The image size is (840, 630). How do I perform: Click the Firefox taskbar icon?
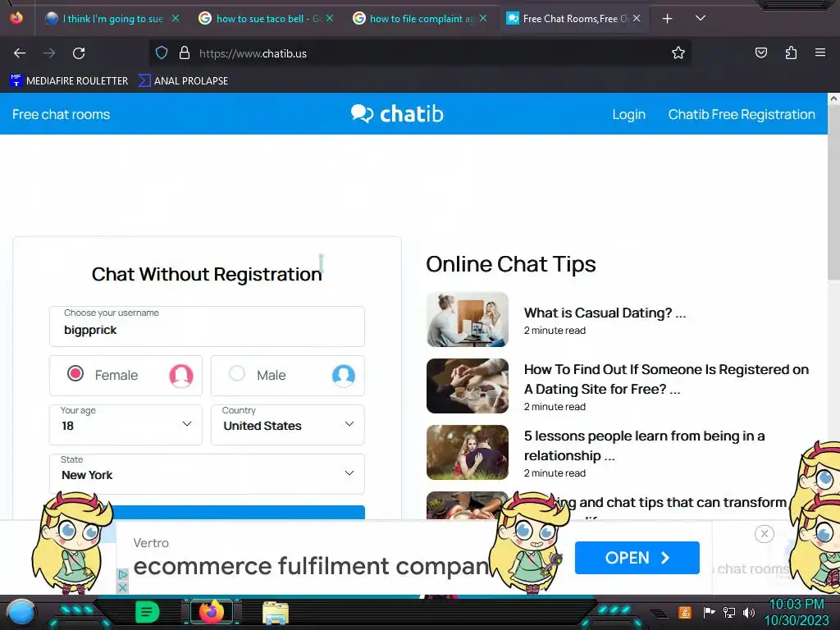coord(211,612)
